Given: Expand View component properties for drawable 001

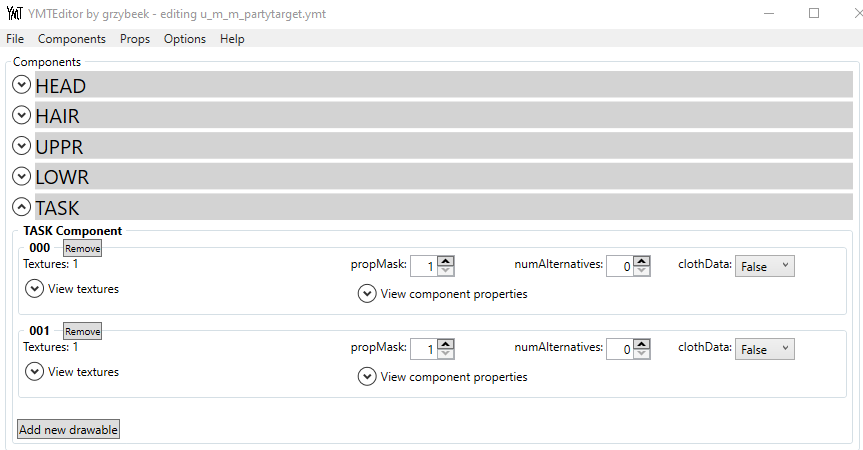Looking at the screenshot, I should tap(367, 377).
